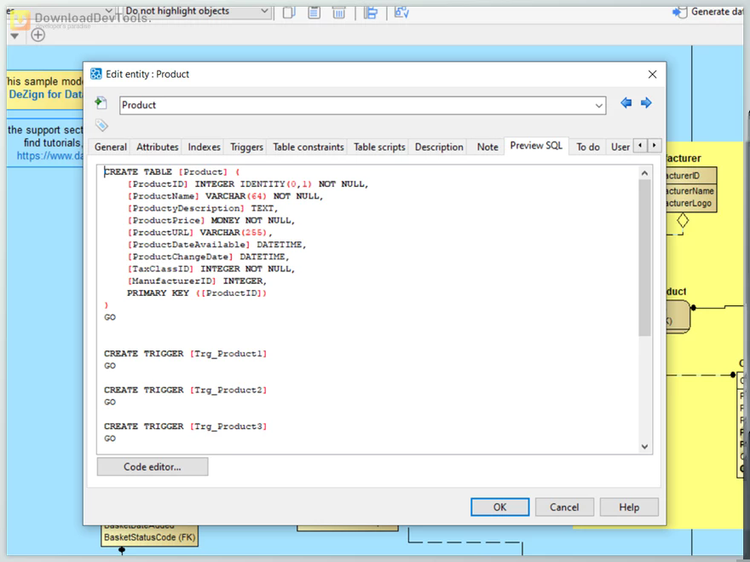
Task: Click the SQL preview scrollbar down arrow
Action: pyautogui.click(x=644, y=446)
